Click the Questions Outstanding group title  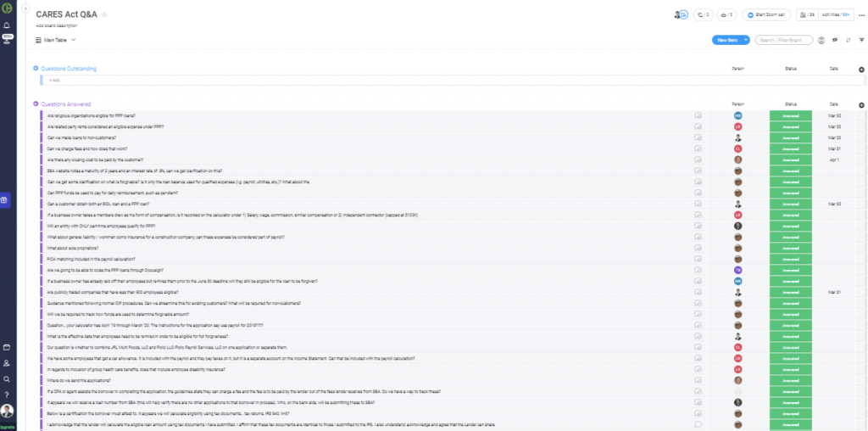tap(69, 69)
